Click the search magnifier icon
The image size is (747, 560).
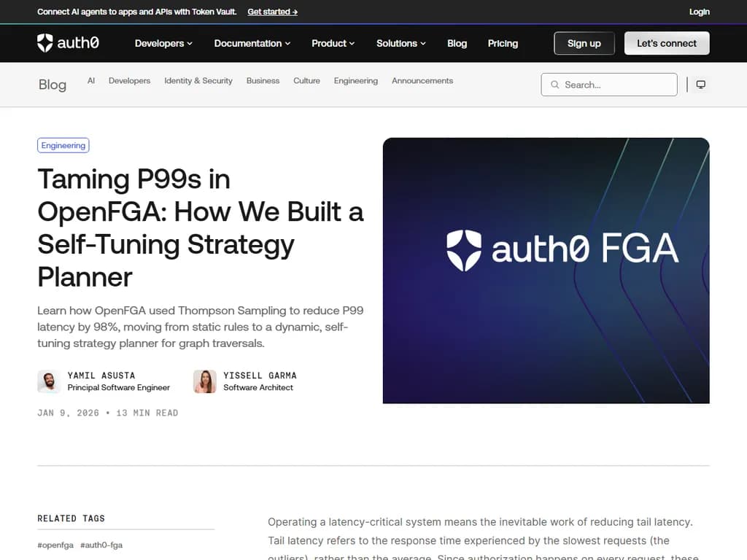[x=555, y=85]
